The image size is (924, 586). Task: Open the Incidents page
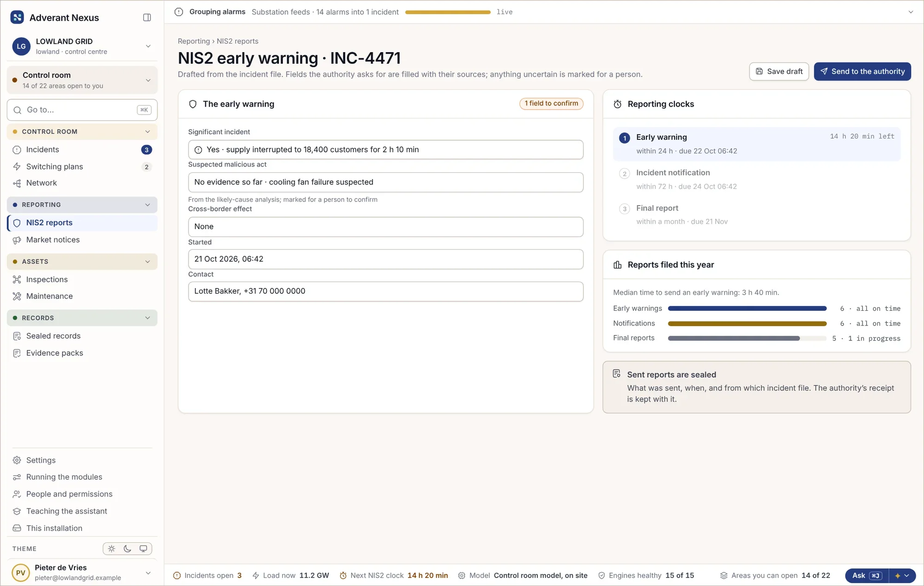(82, 150)
